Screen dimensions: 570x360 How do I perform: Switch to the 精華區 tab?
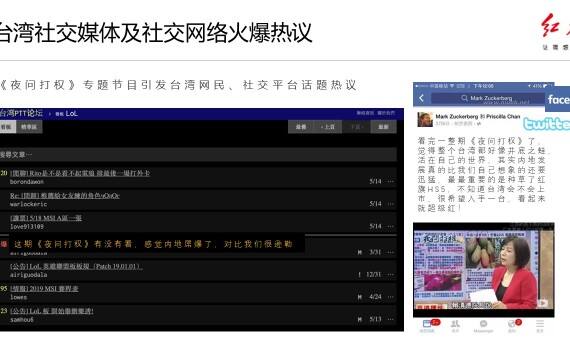[29, 127]
